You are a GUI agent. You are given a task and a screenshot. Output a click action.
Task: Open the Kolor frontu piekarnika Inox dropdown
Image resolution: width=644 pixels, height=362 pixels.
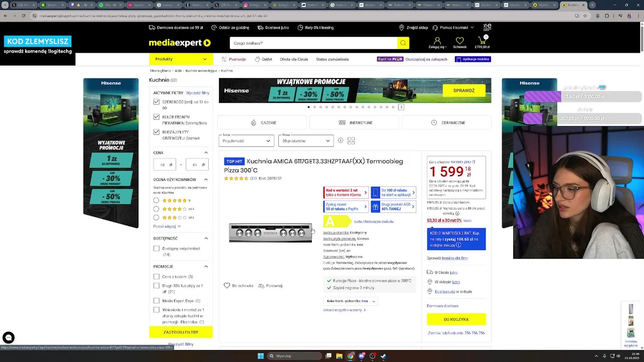(x=351, y=301)
